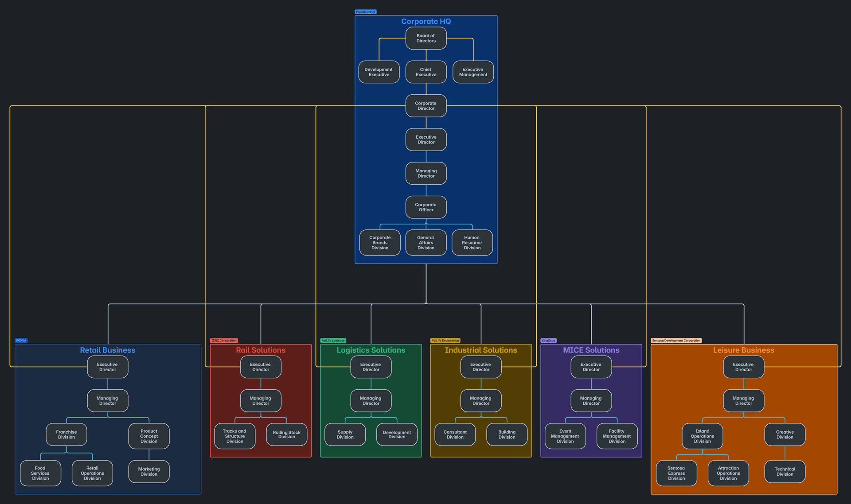
Task: Select the Event Management Division node
Action: coord(566,436)
